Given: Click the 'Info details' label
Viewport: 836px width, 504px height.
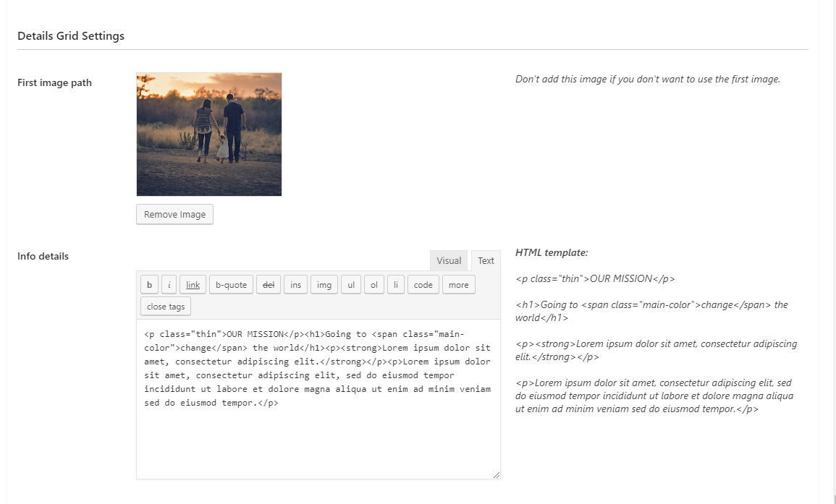Looking at the screenshot, I should point(43,256).
